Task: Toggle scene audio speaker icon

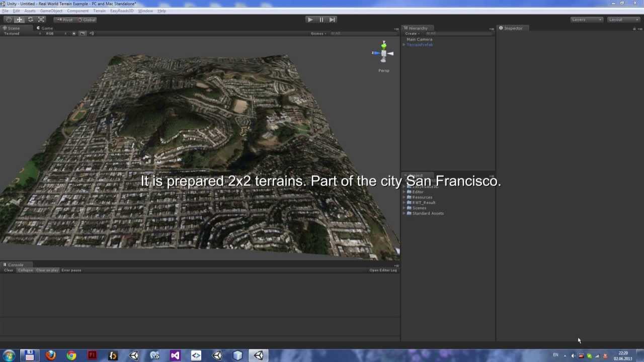Action: [x=91, y=34]
